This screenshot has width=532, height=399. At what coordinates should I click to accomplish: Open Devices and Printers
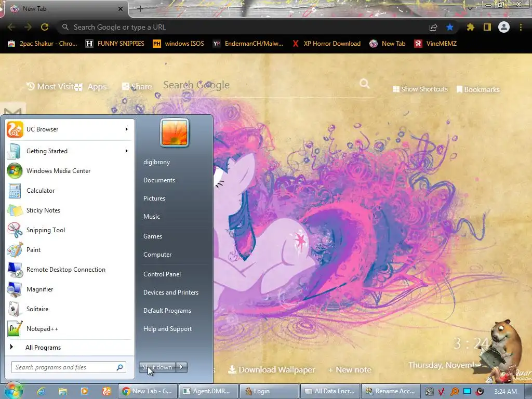coord(171,292)
